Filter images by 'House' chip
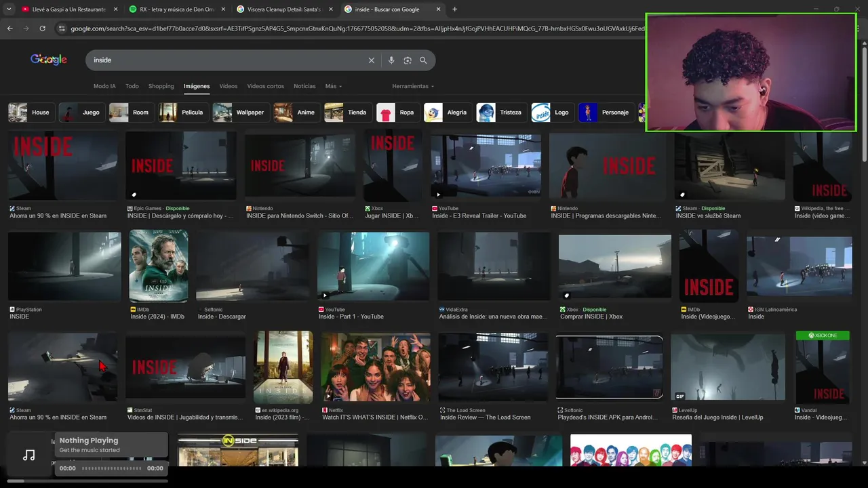The height and width of the screenshot is (488, 868). (x=31, y=113)
